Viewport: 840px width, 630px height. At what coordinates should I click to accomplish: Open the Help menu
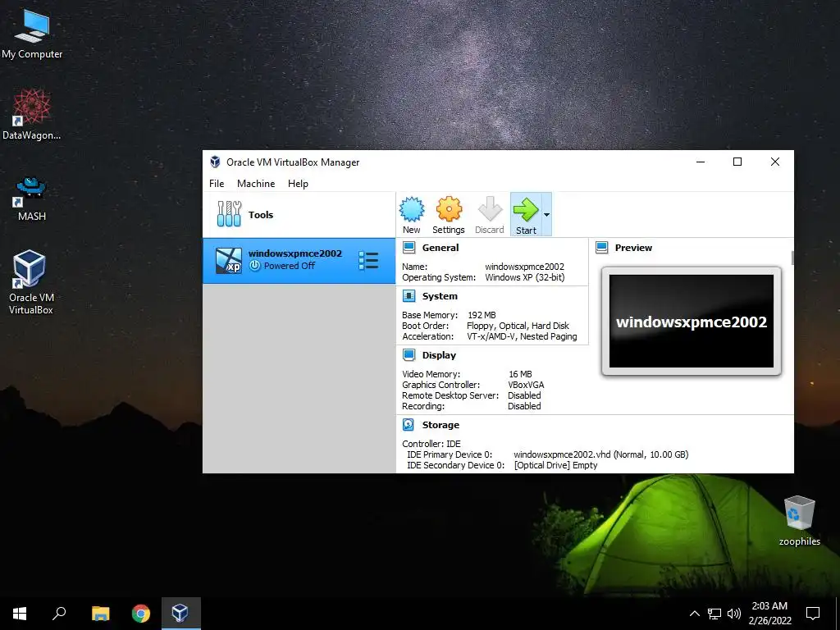tap(298, 183)
